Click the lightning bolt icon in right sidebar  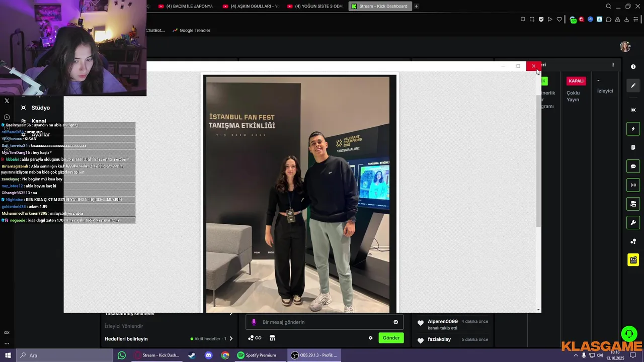point(633,129)
